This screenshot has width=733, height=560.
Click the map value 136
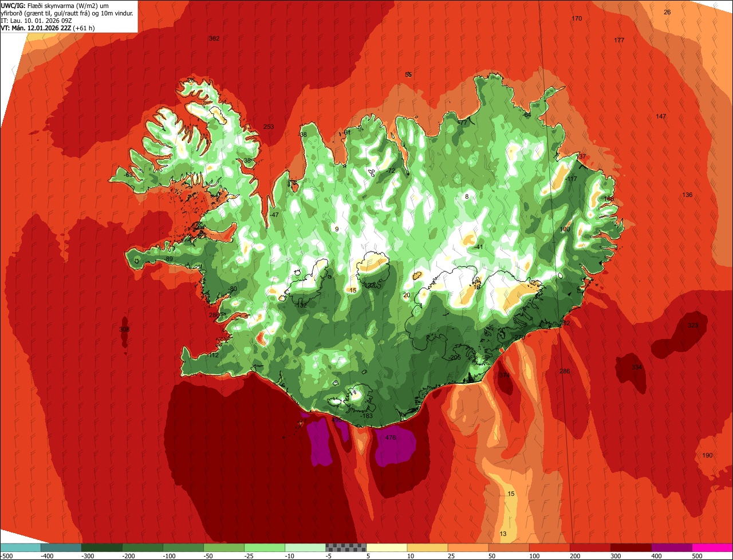tap(687, 195)
